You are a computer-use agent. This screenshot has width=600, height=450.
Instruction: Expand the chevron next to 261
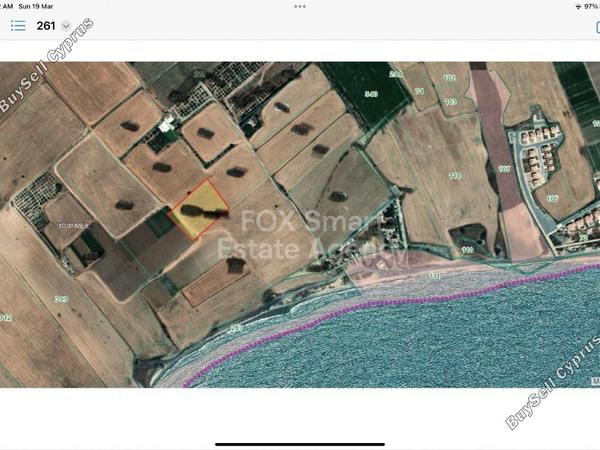[66, 26]
